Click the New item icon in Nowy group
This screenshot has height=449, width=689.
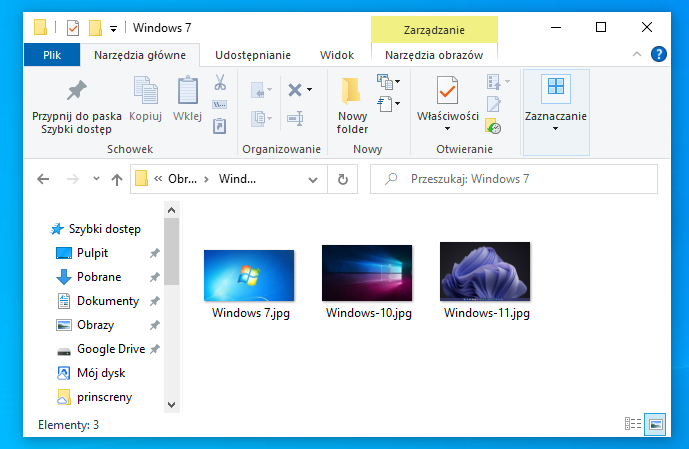coord(385,81)
